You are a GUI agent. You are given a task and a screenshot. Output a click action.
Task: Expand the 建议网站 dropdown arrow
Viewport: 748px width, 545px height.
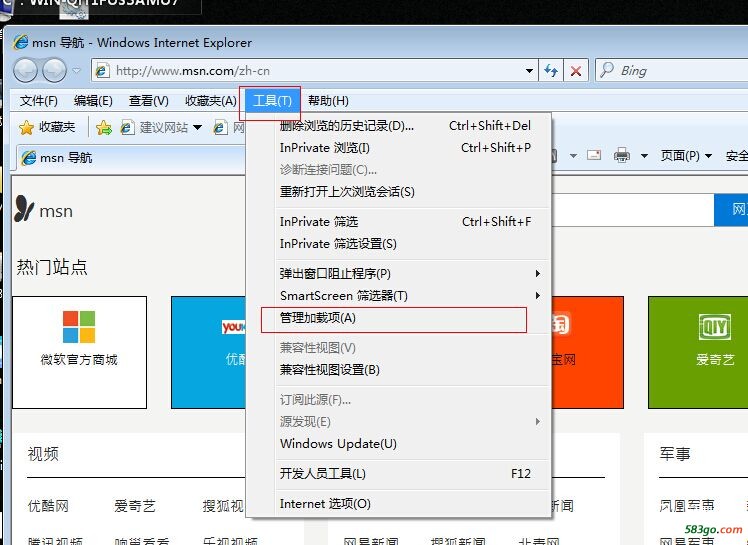pos(197,127)
